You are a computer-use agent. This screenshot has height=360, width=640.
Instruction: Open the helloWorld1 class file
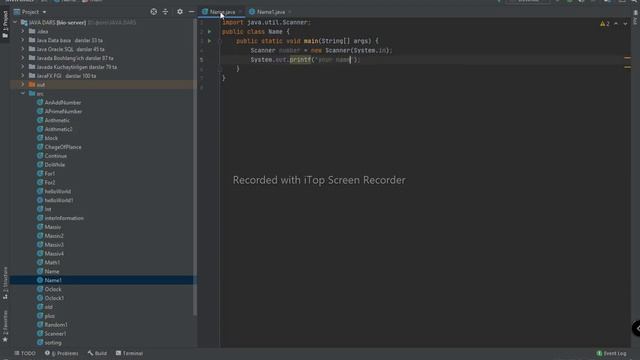pos(59,200)
